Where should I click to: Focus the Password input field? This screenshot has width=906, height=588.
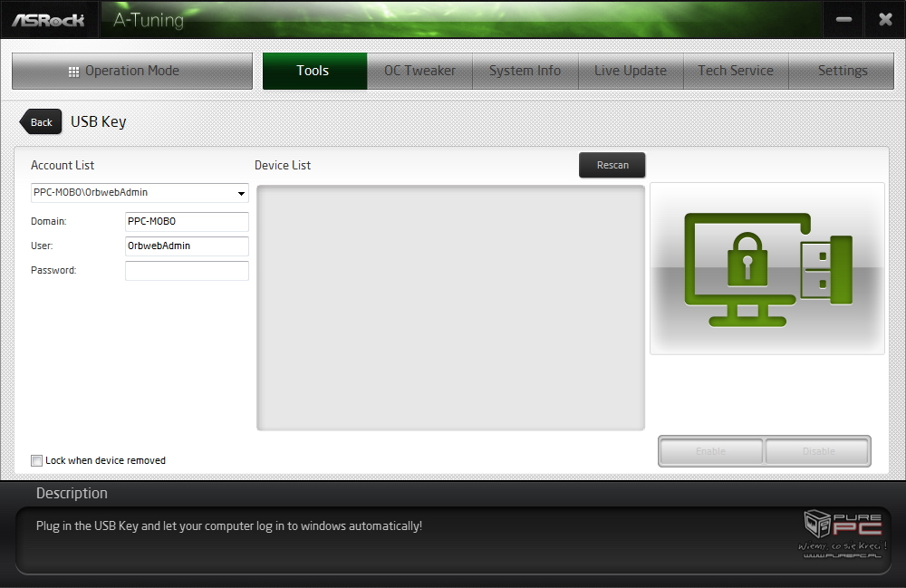click(187, 271)
